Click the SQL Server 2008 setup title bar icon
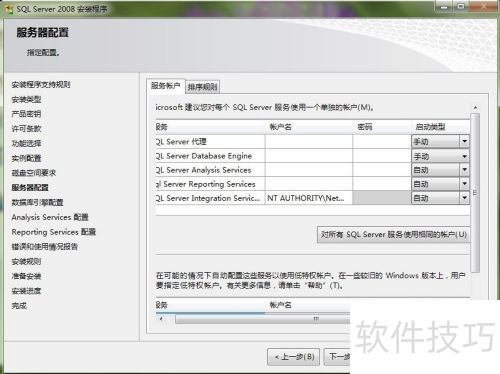Image resolution: width=500 pixels, height=374 pixels. coord(9,9)
